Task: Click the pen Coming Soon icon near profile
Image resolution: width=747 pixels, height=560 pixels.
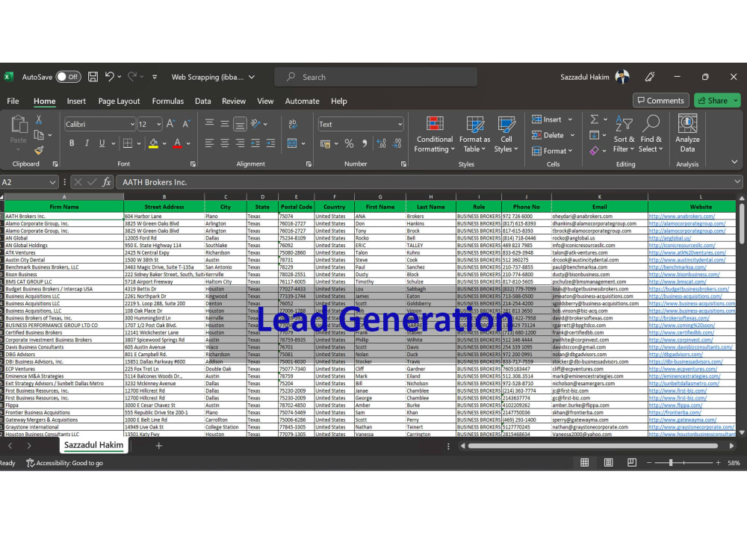Action: (x=650, y=77)
